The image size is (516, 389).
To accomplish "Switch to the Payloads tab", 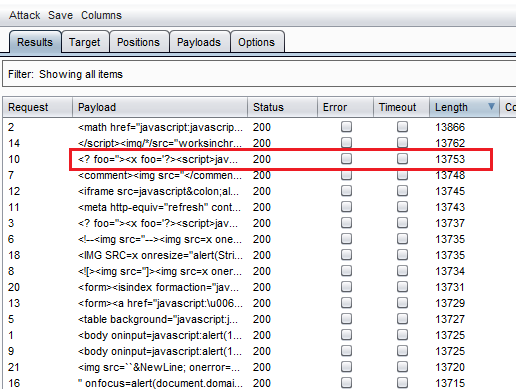I will [199, 42].
